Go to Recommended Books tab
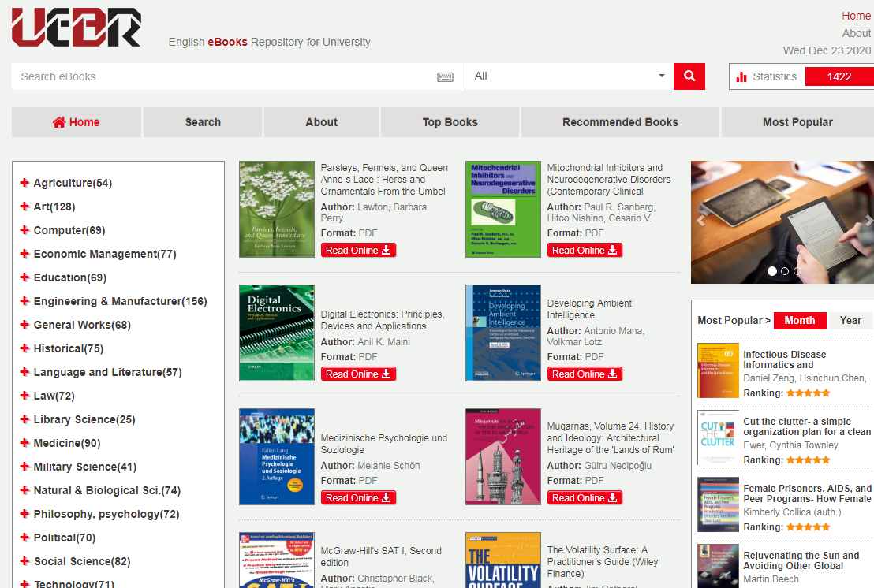Image resolution: width=874 pixels, height=588 pixels. pyautogui.click(x=620, y=122)
